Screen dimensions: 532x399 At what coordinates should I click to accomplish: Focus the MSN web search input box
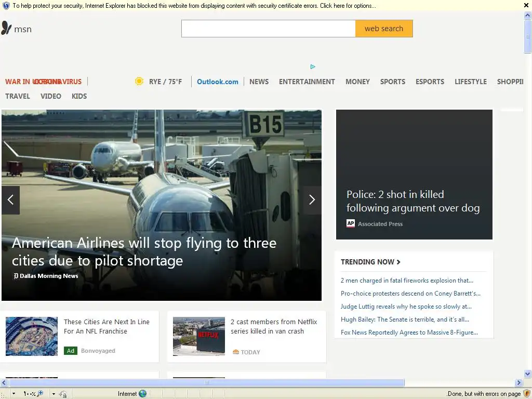269,29
